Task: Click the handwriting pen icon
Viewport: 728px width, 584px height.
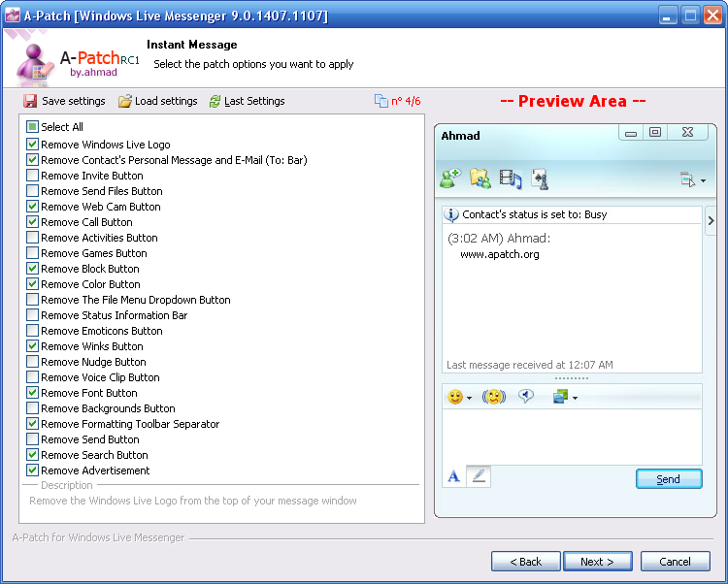Action: [x=479, y=476]
